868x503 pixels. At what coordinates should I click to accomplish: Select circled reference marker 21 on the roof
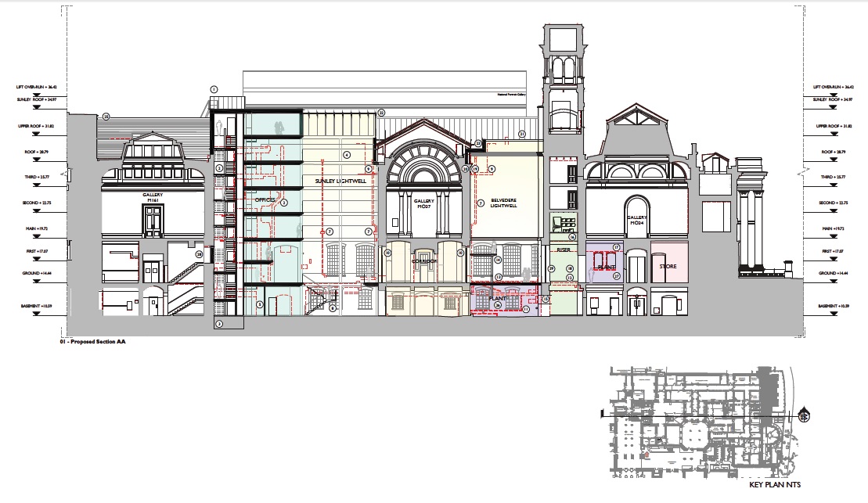click(x=522, y=133)
